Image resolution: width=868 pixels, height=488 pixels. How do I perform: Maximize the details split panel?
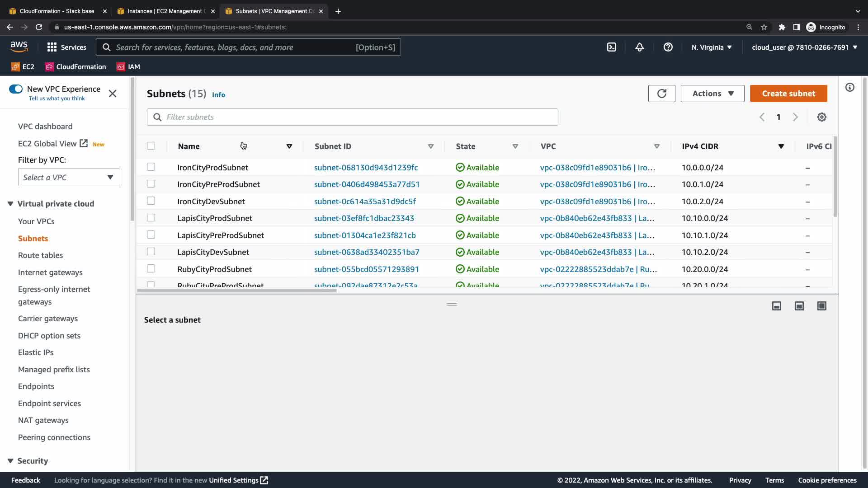pyautogui.click(x=821, y=306)
